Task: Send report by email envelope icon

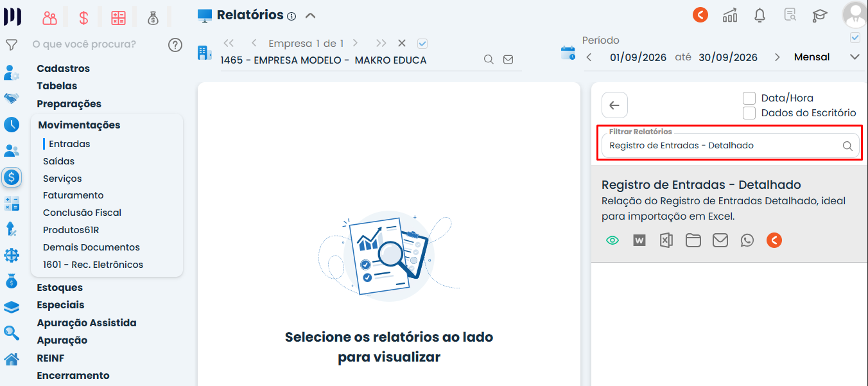Action: 720,240
